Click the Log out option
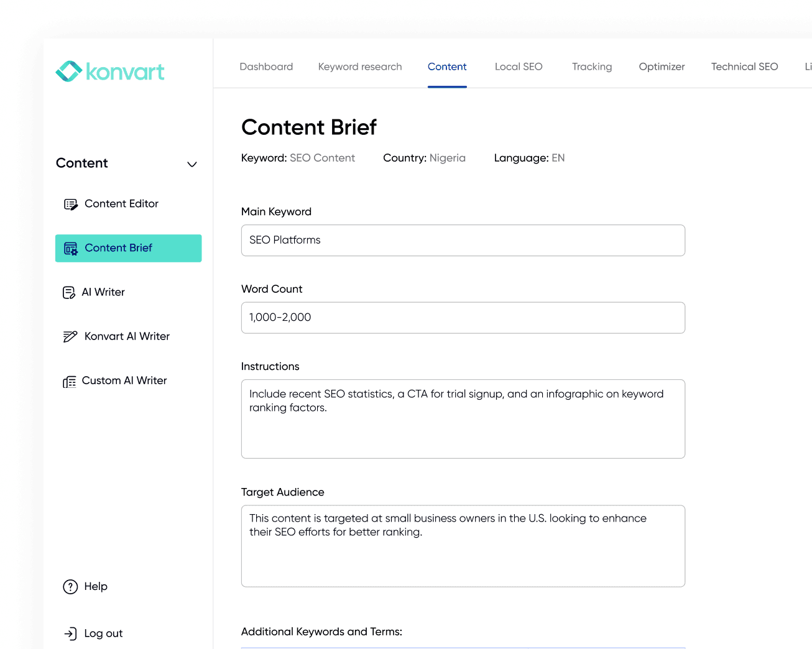The image size is (812, 649). [x=103, y=633]
